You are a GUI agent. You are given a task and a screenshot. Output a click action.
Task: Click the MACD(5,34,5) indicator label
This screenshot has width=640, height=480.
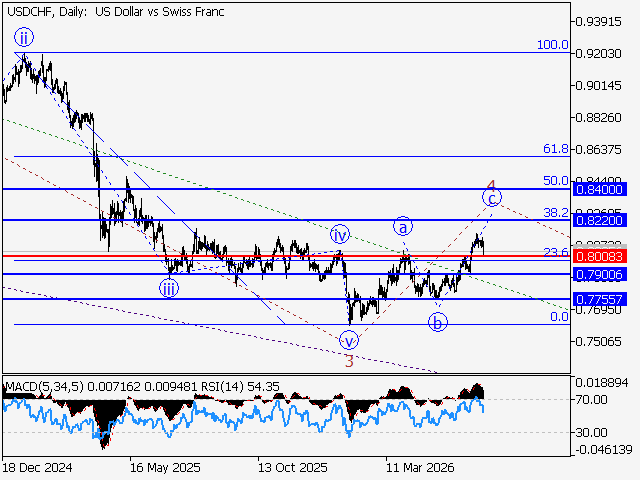tap(44, 386)
